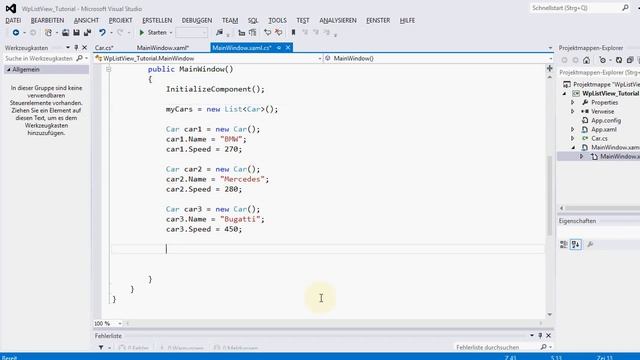Open the 100 % zoom dropdown

coord(120,323)
